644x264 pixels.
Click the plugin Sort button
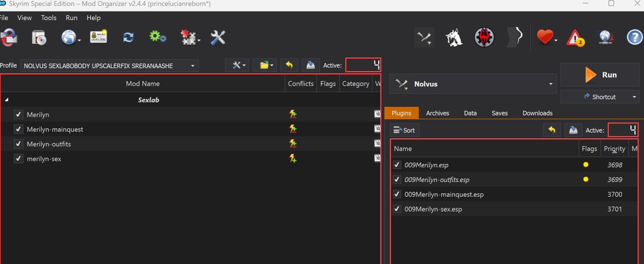pos(405,130)
